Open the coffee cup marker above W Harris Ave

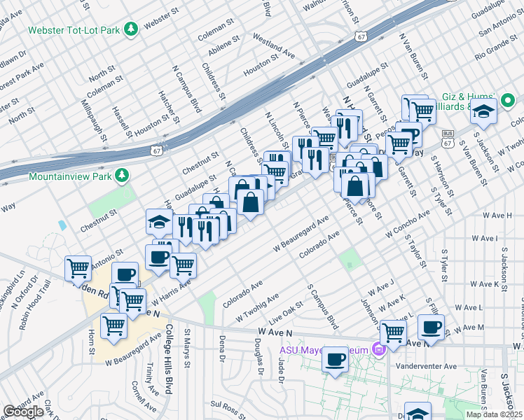pyautogui.click(x=158, y=254)
